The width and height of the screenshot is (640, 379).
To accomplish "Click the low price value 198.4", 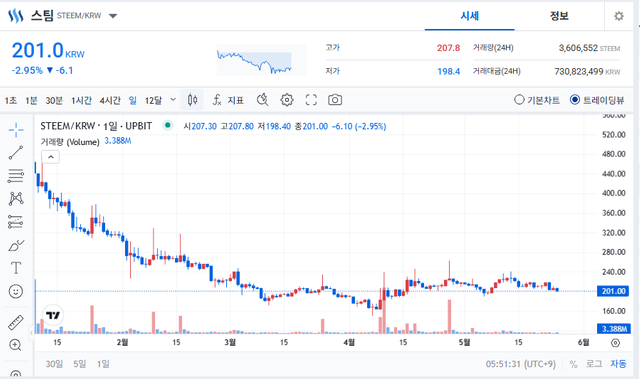I will click(x=448, y=71).
